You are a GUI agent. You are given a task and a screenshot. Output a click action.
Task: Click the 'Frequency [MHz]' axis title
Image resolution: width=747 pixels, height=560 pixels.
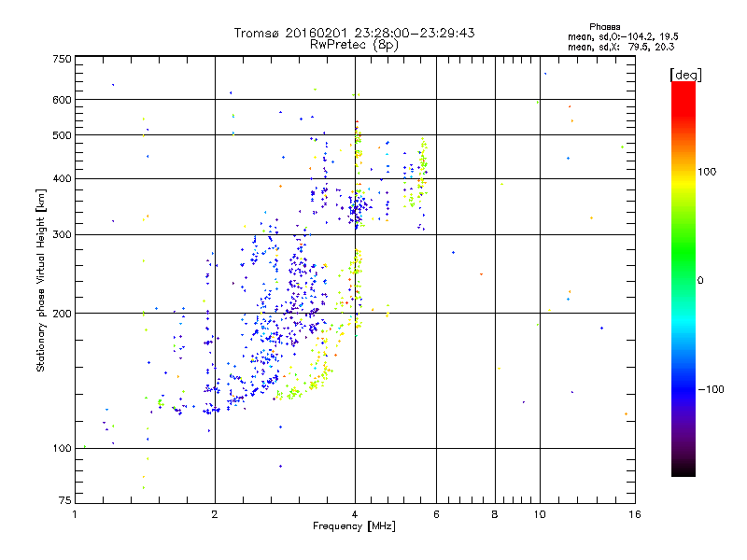354,526
